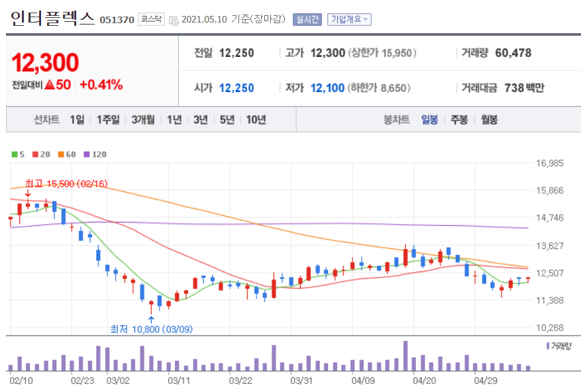Click the 최저 10,800 (03/09) marker
The width and height of the screenshot is (581, 392).
click(152, 329)
